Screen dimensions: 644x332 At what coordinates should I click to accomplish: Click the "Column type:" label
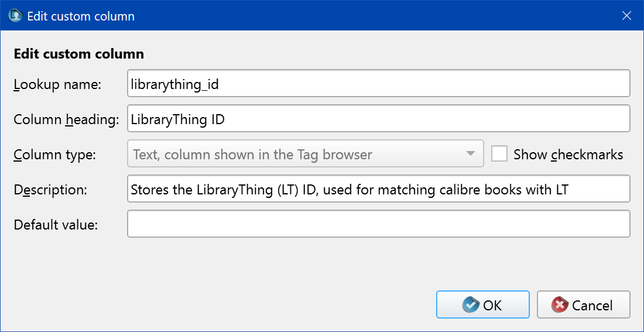click(x=55, y=155)
